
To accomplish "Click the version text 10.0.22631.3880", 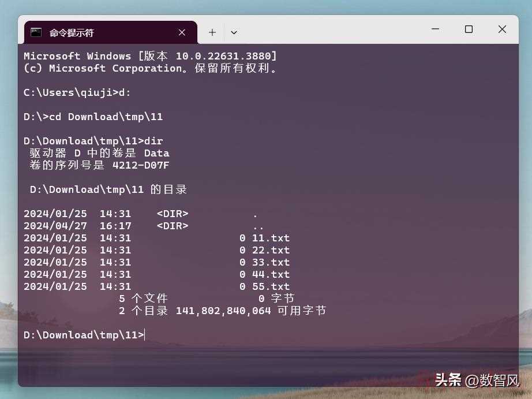I will pyautogui.click(x=223, y=56).
